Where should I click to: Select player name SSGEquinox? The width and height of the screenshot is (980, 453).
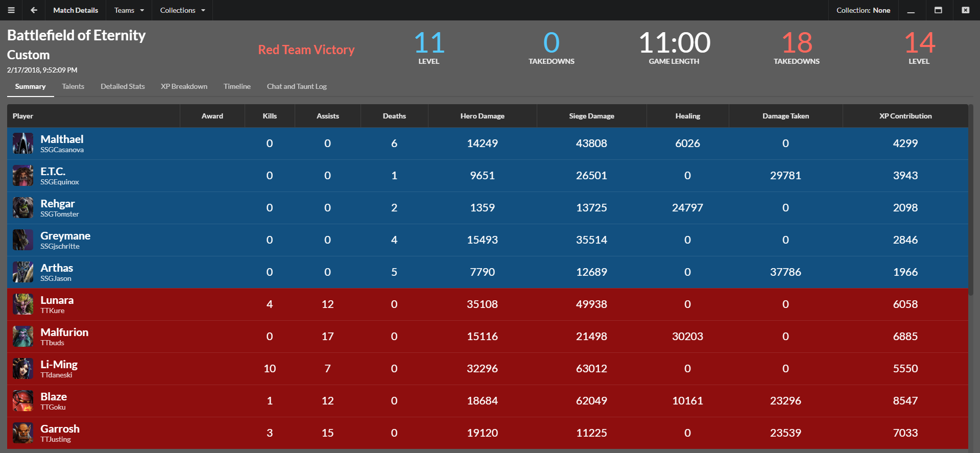[x=60, y=182]
